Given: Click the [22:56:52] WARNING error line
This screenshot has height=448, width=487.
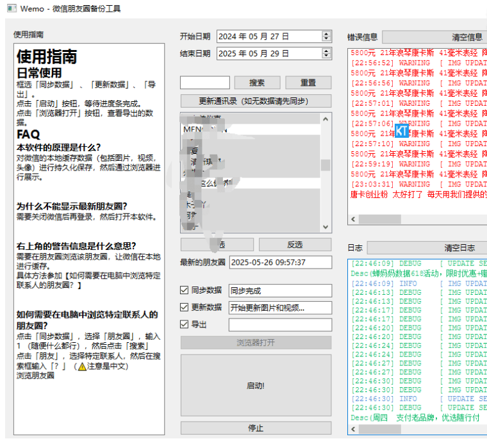Looking at the screenshot, I should tap(418, 63).
